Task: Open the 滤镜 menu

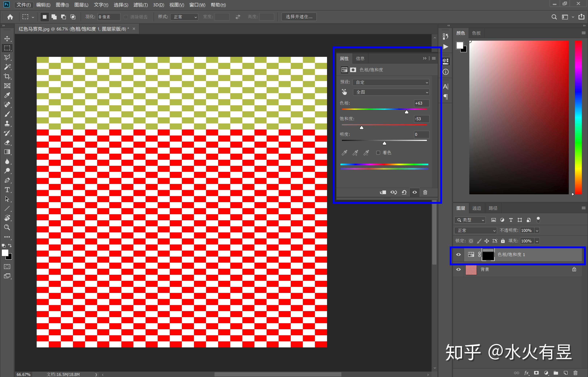Action: pyautogui.click(x=140, y=5)
